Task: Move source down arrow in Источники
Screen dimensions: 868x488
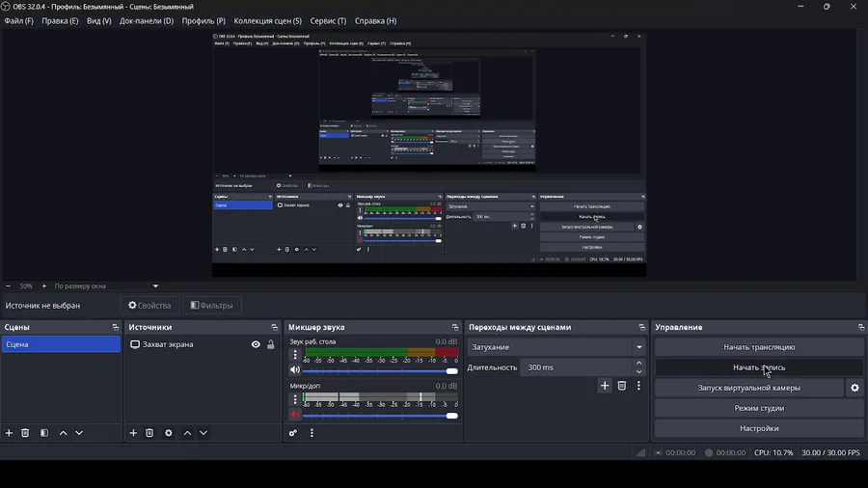Action: [x=203, y=433]
